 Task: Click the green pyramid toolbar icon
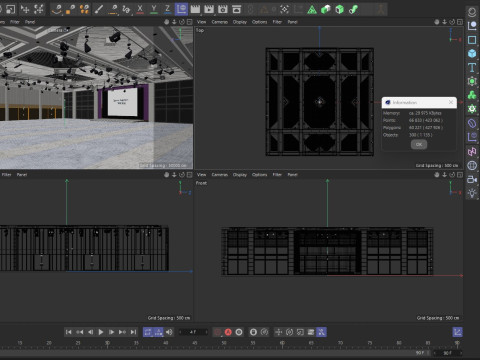coord(312,10)
